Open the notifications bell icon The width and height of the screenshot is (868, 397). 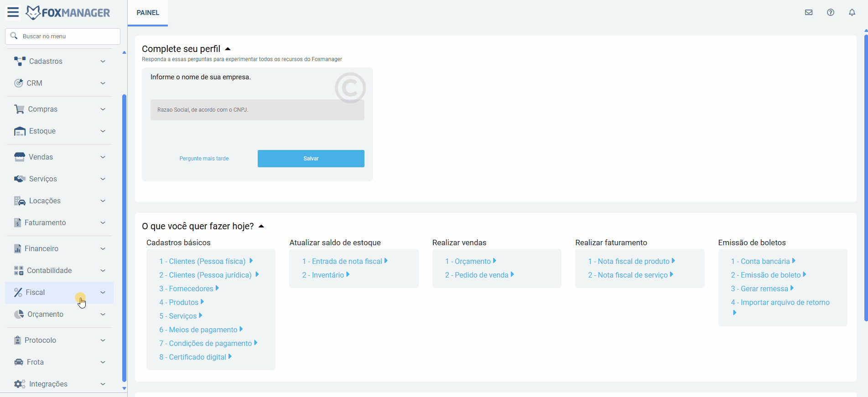(852, 12)
